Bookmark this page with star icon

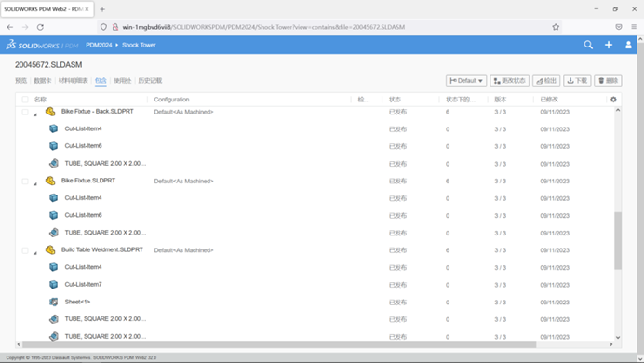click(x=556, y=27)
